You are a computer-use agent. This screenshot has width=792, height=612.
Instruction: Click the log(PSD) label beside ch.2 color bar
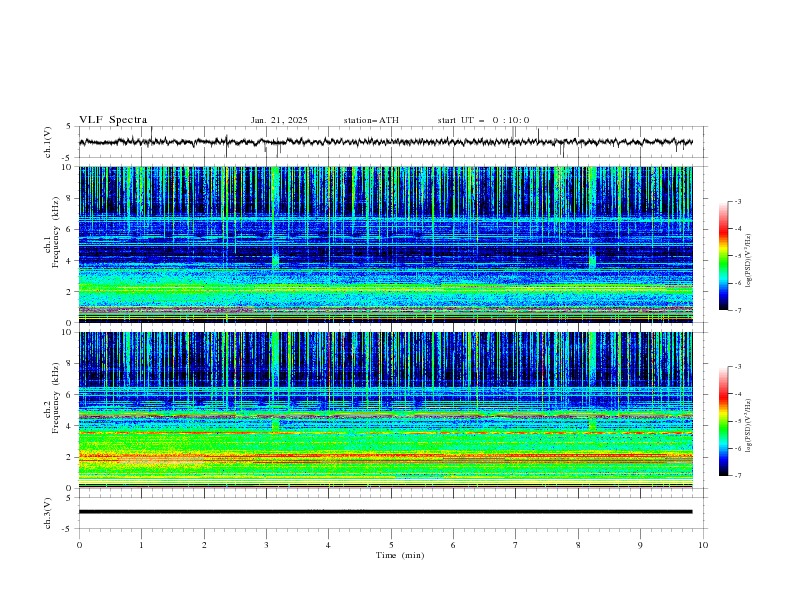click(x=748, y=426)
